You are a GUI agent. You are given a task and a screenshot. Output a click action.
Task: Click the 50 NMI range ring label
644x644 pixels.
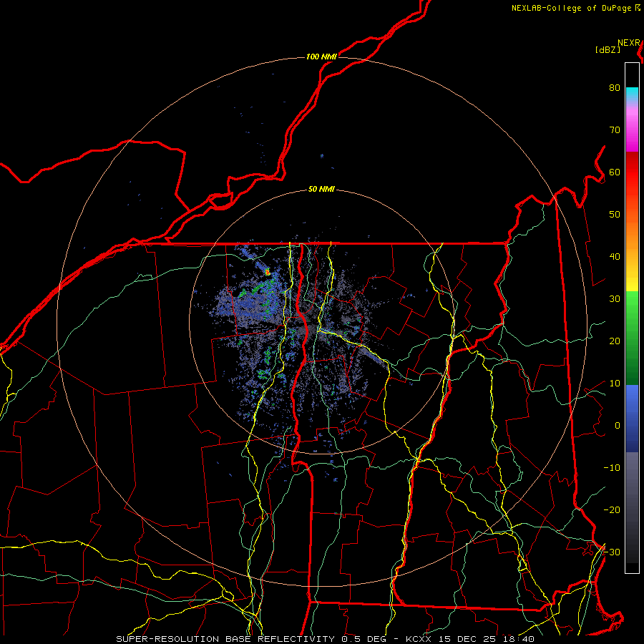321,190
